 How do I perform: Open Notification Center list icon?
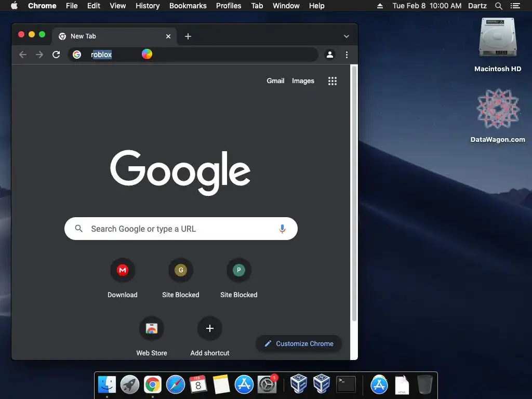(515, 6)
